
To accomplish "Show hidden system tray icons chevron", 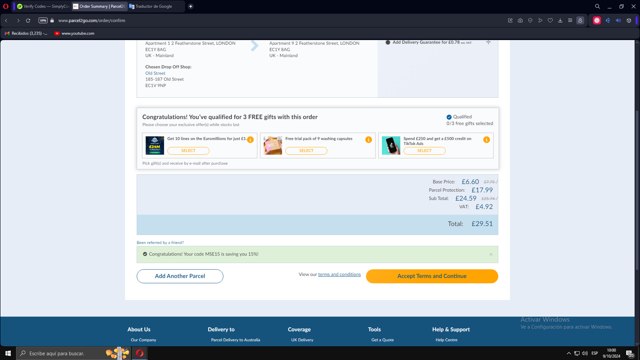I will point(569,353).
